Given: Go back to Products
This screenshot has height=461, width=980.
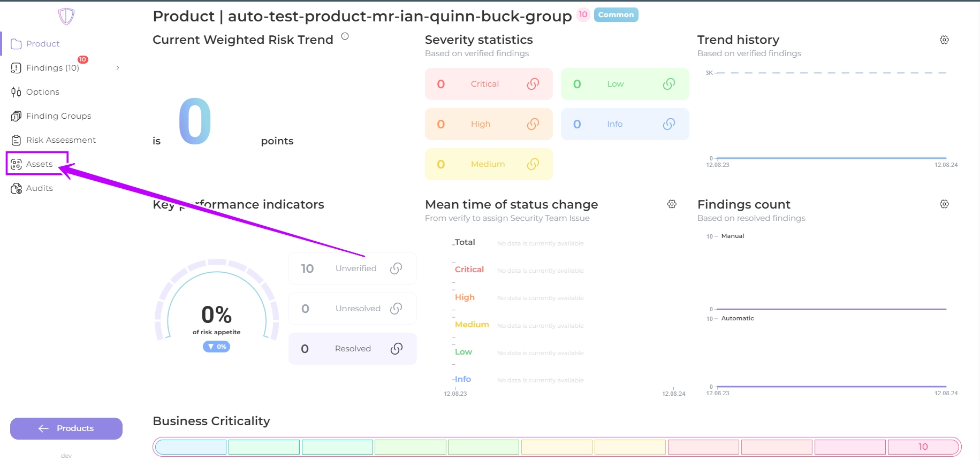Looking at the screenshot, I should pos(66,428).
